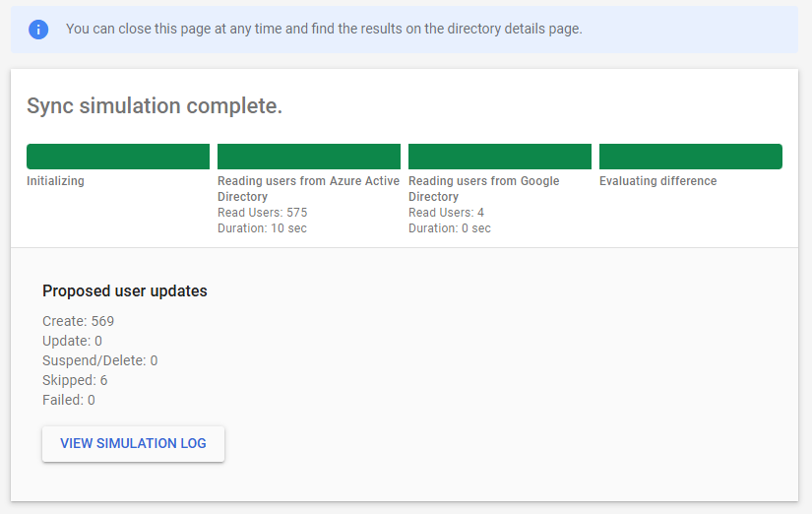Click the 'Evaluating difference' step label
This screenshot has width=812, height=514.
pos(657,181)
